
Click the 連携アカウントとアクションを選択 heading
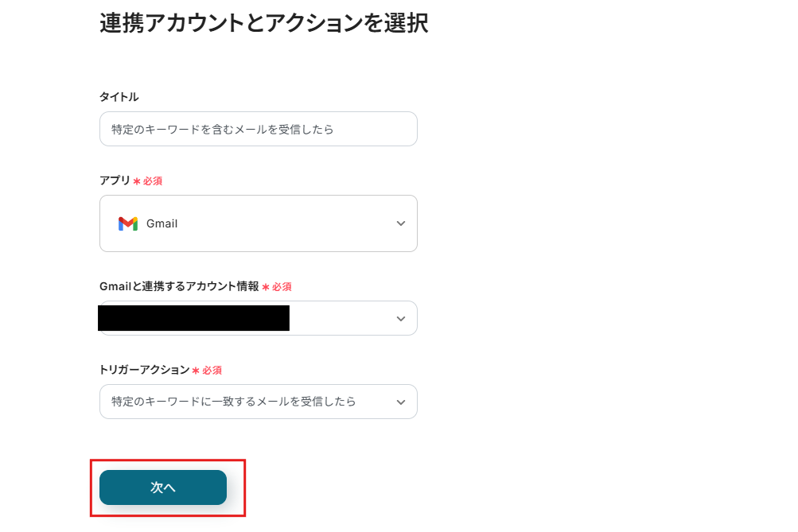pos(263,24)
